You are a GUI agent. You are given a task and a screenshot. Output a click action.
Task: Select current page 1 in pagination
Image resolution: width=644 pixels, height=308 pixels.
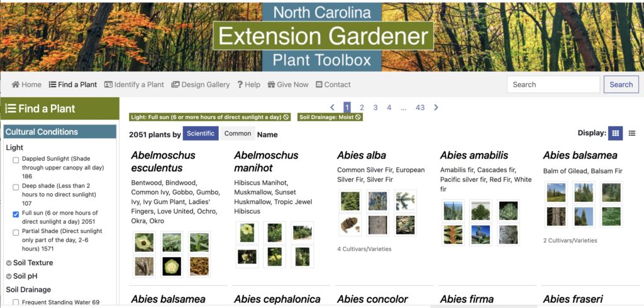[x=347, y=107]
